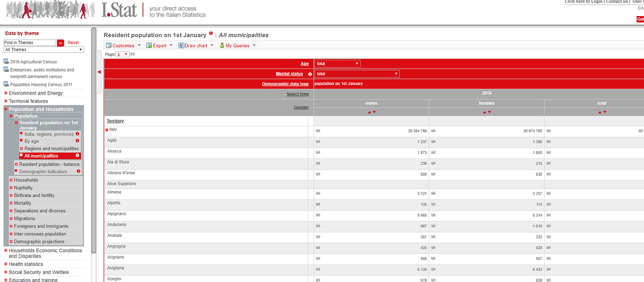Screen dimensions: 644x282
Task: Sort females column descending
Action: coord(489,112)
